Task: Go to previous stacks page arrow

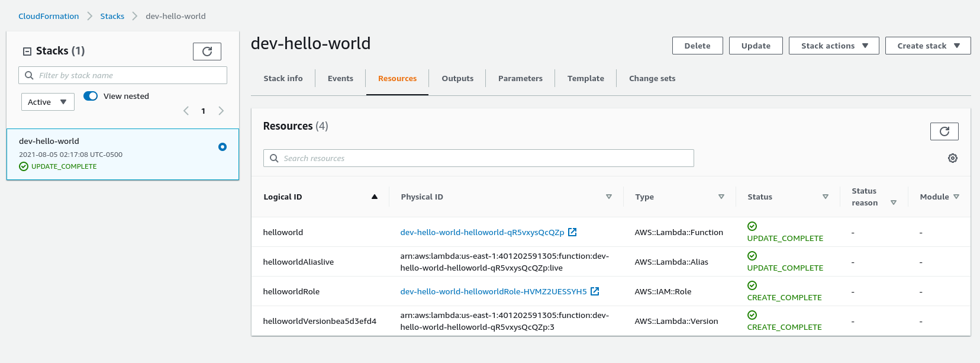Action: tap(186, 111)
